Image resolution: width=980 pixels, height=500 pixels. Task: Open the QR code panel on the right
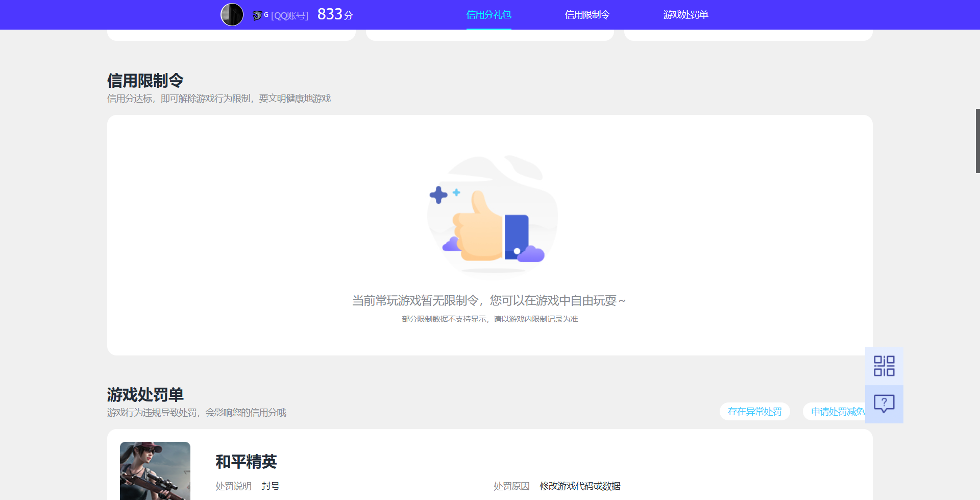[884, 366]
